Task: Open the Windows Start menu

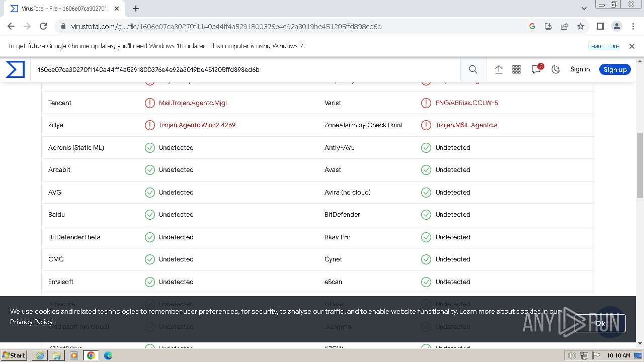Action: (14, 355)
